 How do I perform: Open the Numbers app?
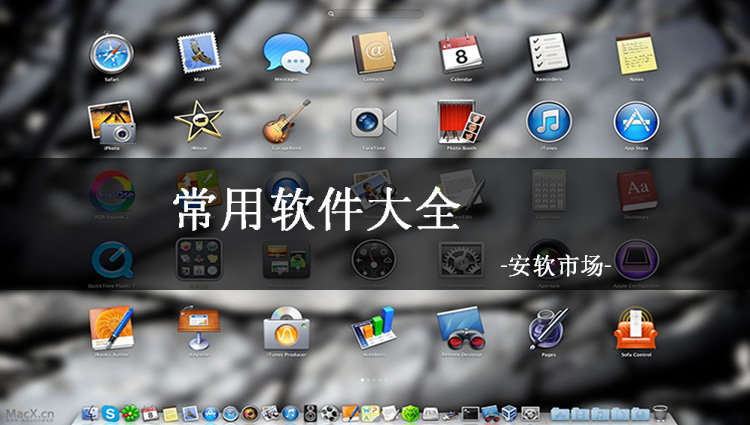[374, 329]
